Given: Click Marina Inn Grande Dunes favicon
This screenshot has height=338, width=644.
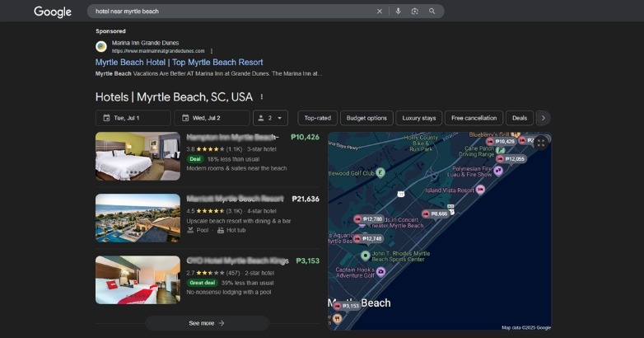Looking at the screenshot, I should click(x=101, y=46).
